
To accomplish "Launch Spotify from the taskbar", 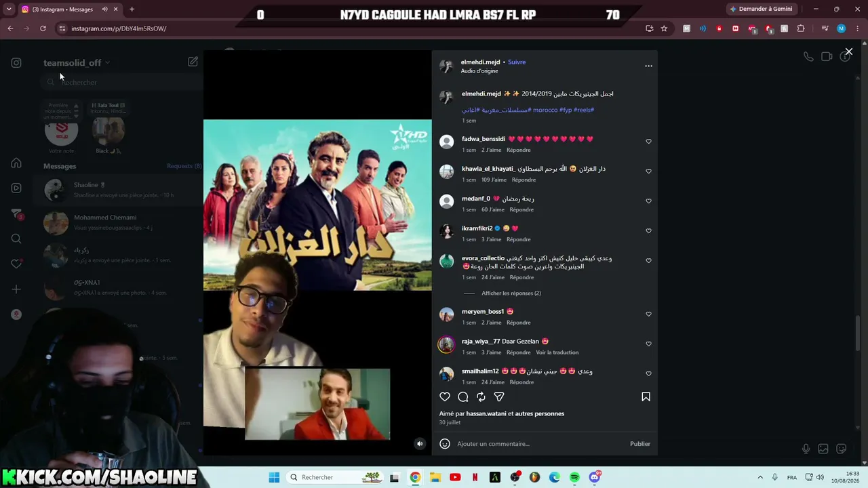I will (x=574, y=477).
